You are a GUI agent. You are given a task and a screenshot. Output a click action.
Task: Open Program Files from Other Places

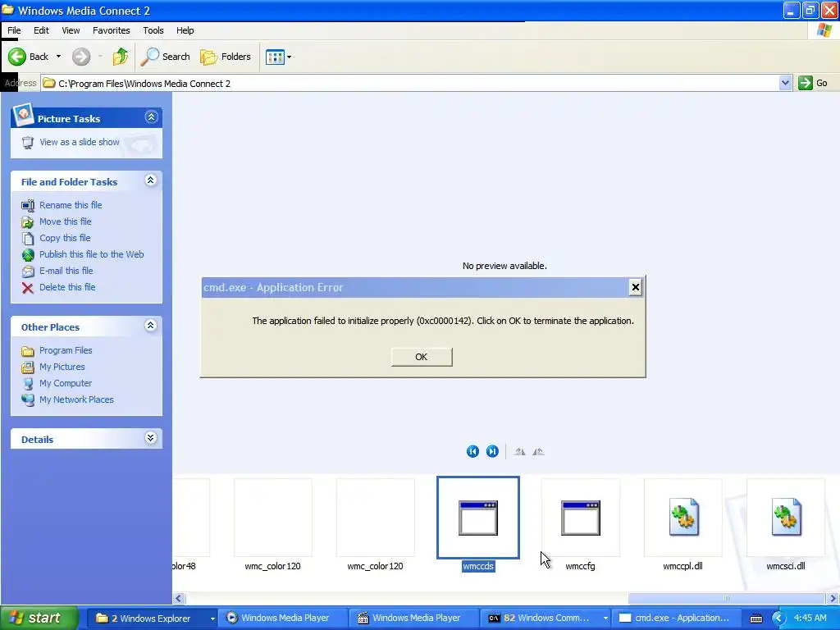66,350
